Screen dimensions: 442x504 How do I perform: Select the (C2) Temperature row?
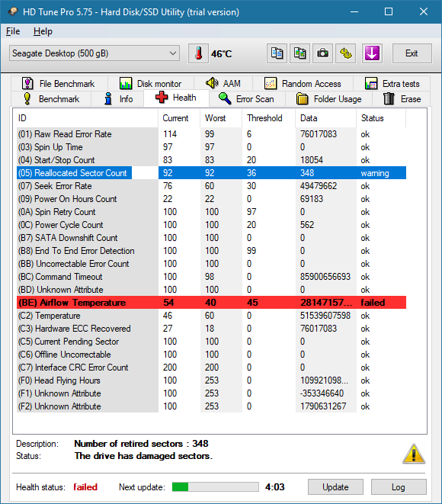[x=211, y=316]
